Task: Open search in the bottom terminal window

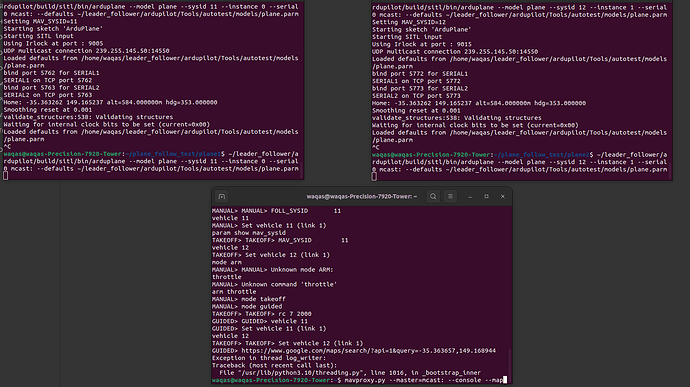Action: [433, 196]
